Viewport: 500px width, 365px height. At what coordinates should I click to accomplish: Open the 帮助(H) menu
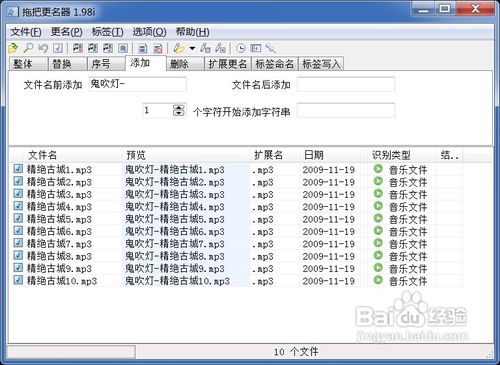tap(193, 32)
